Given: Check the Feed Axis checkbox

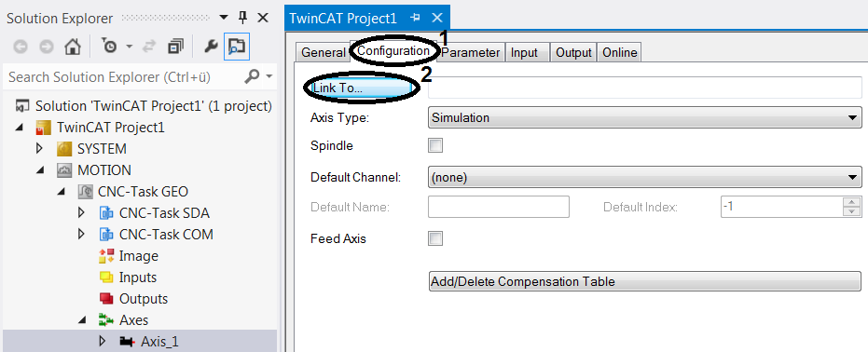Looking at the screenshot, I should click(x=435, y=238).
